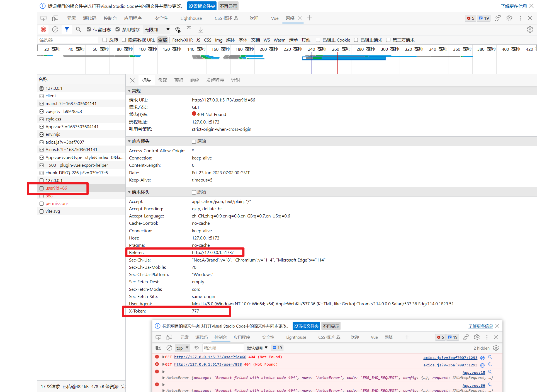This screenshot has width=537, height=392.
Task: Open the Console tab in top toolbar
Action: tap(110, 18)
